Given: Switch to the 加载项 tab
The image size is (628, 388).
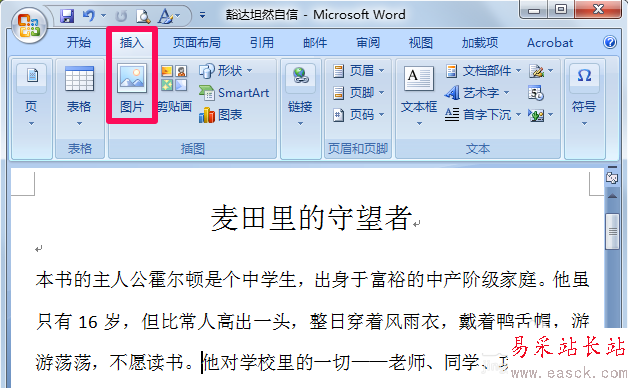Looking at the screenshot, I should pyautogui.click(x=480, y=42).
